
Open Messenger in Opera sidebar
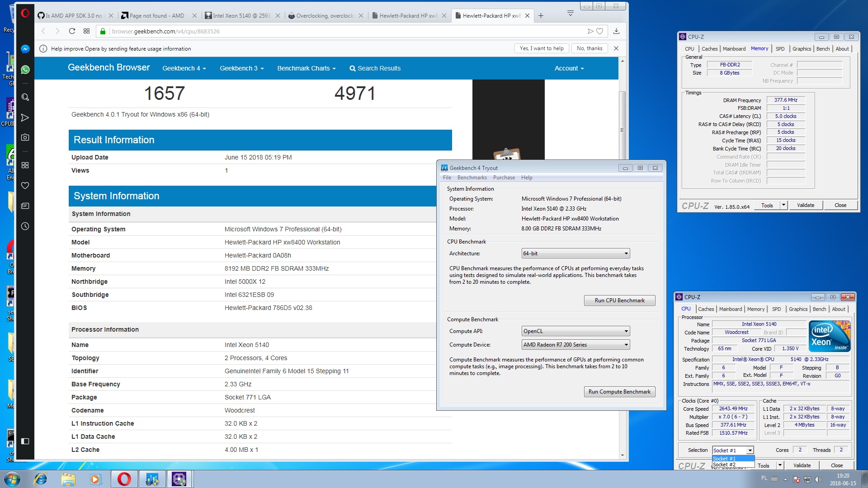point(25,49)
